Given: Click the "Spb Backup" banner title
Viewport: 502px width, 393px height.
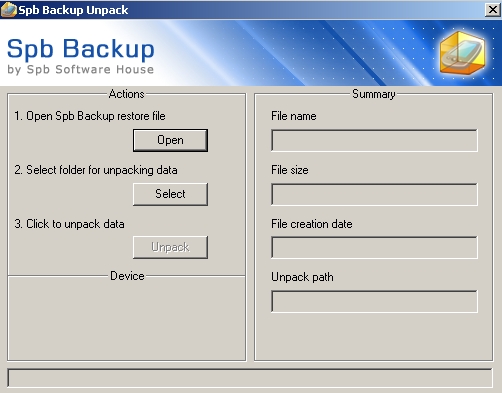Looking at the screenshot, I should (x=81, y=49).
